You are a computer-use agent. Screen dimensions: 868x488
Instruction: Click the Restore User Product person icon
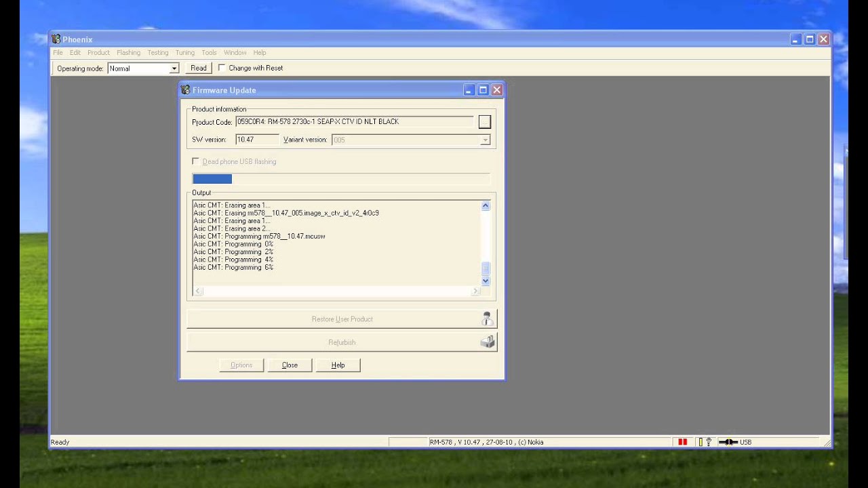pyautogui.click(x=487, y=319)
